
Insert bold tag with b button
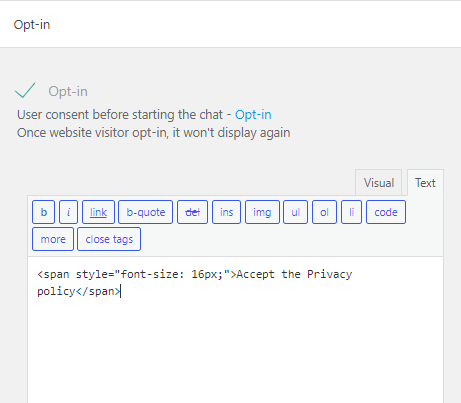pyautogui.click(x=44, y=212)
